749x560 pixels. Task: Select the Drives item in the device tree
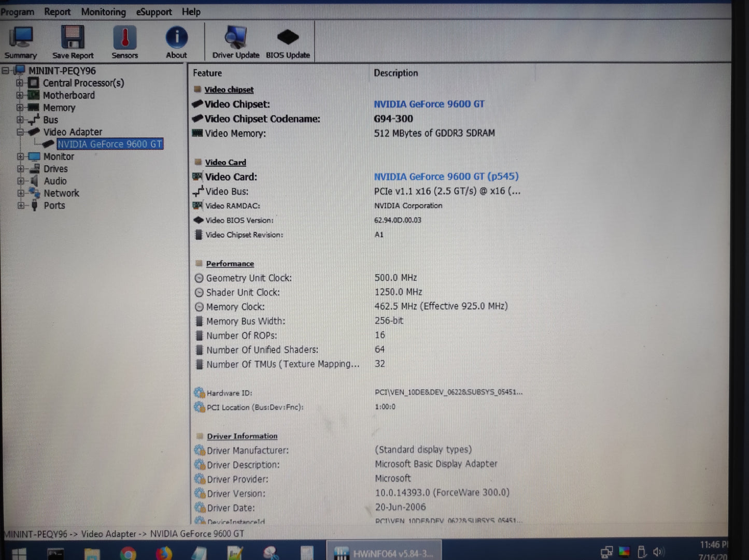(x=55, y=168)
